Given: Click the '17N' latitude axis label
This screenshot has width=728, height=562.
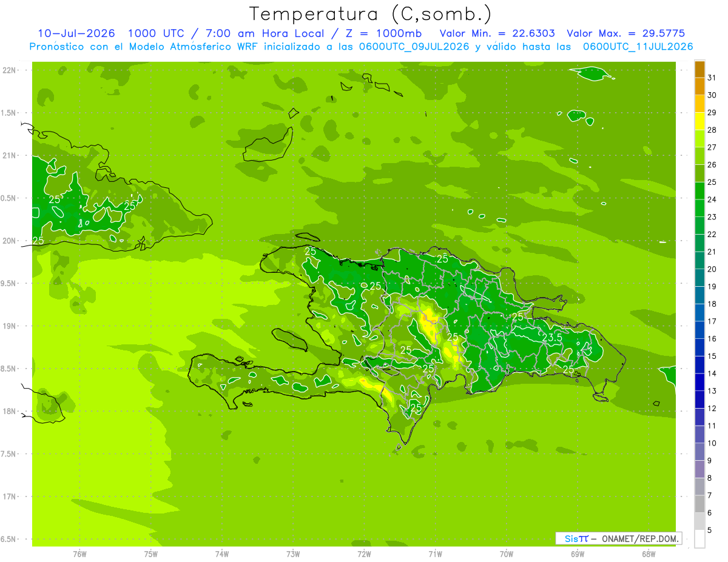Looking at the screenshot, I should [x=10, y=497].
